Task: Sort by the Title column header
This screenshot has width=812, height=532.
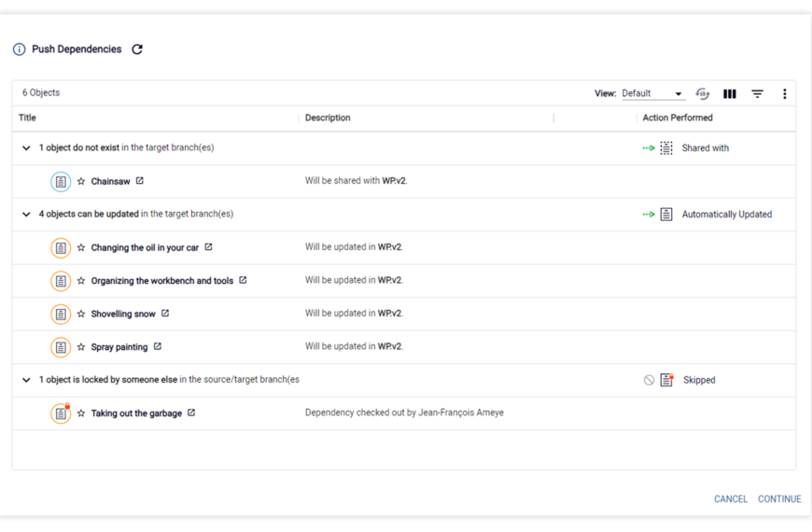Action: (x=27, y=118)
